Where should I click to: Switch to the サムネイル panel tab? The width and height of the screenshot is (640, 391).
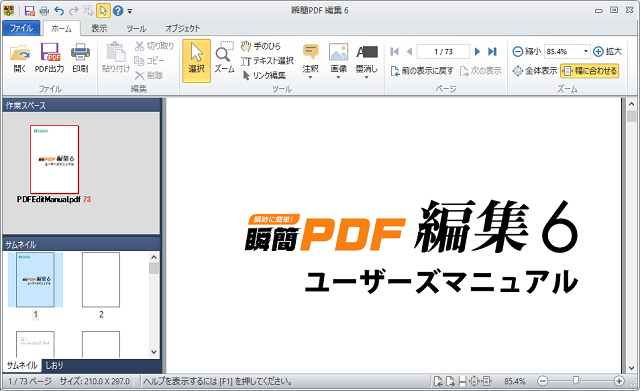(x=22, y=365)
